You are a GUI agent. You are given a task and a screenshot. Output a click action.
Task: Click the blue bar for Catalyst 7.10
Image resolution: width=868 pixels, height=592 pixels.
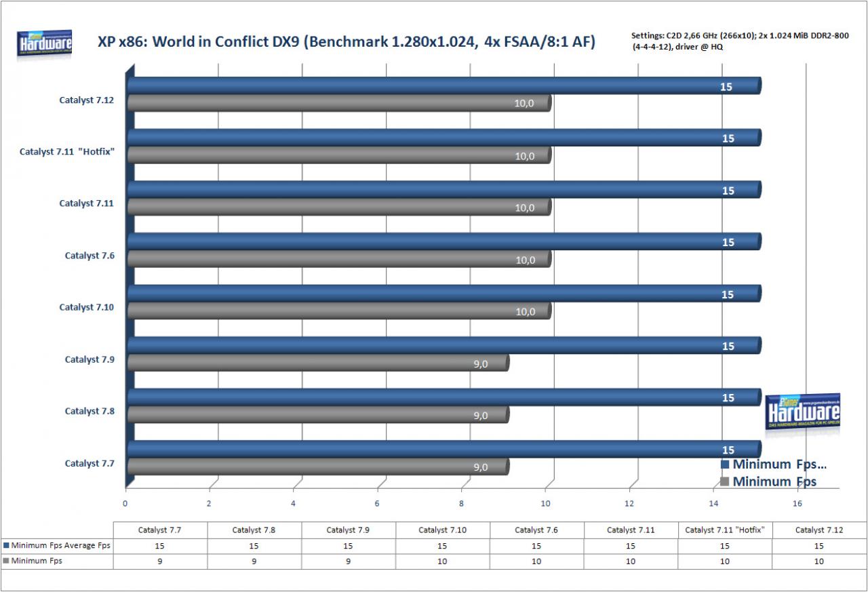tap(444, 294)
